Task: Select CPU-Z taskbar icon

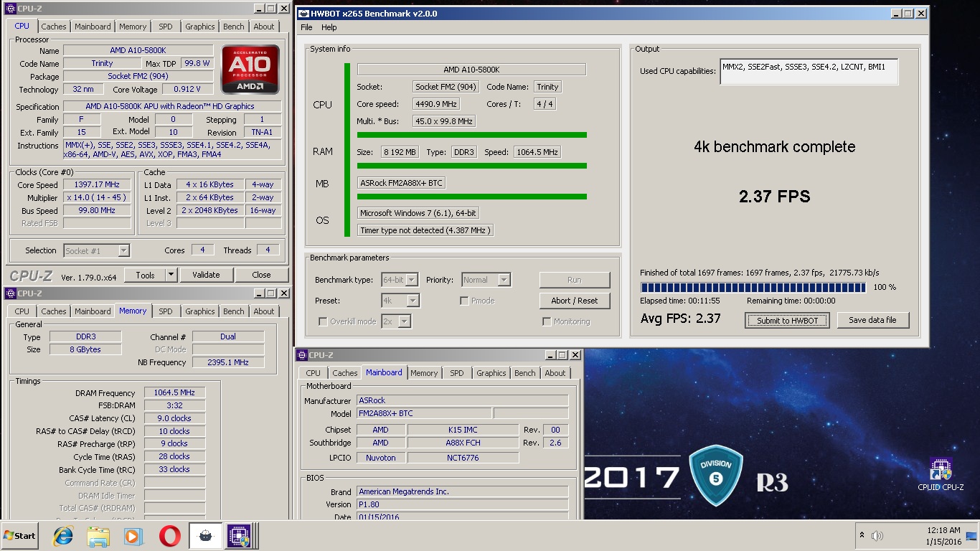Action: tap(240, 536)
